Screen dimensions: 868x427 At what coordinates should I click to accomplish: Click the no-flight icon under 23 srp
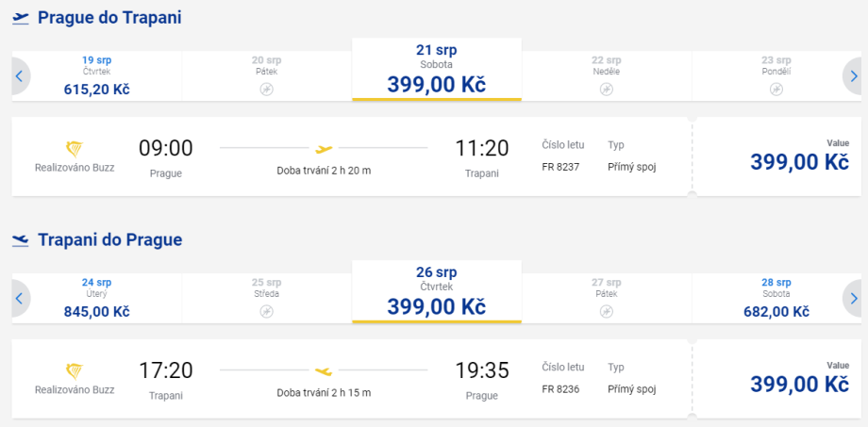click(776, 90)
